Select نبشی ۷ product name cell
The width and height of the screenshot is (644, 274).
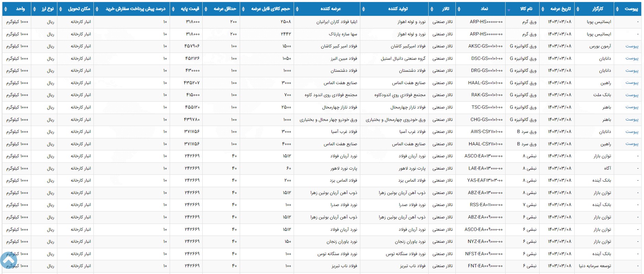click(x=522, y=205)
